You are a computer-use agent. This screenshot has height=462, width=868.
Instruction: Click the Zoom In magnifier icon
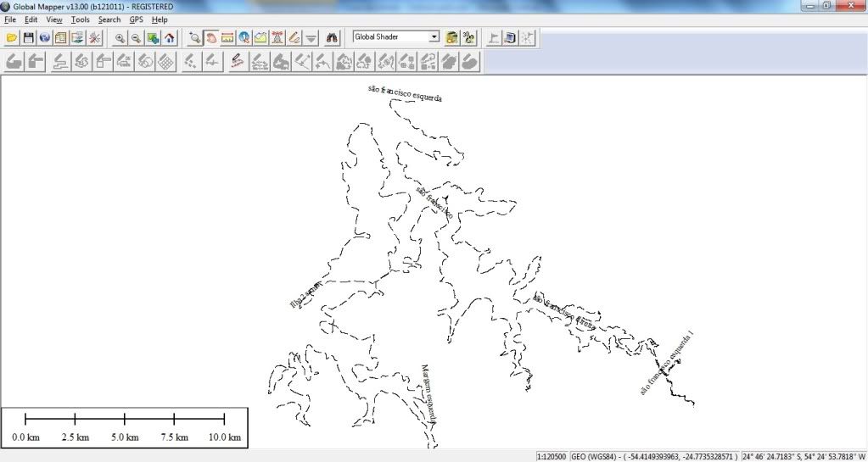(x=120, y=37)
